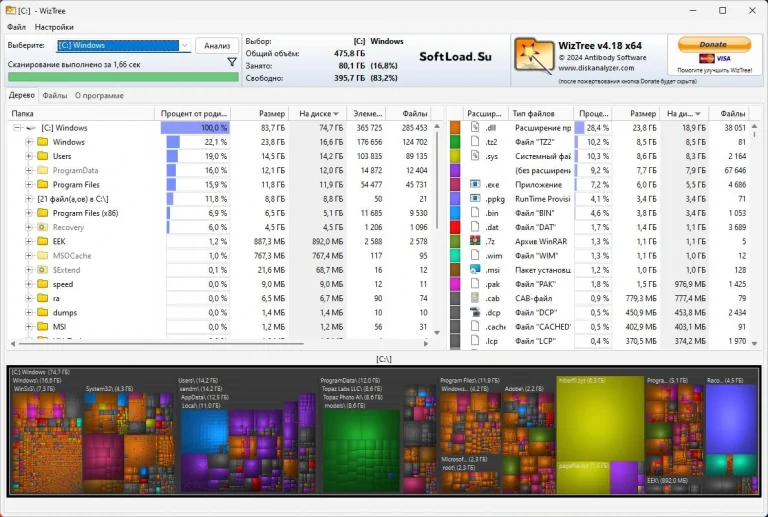Click the .sys file type icon

point(475,156)
